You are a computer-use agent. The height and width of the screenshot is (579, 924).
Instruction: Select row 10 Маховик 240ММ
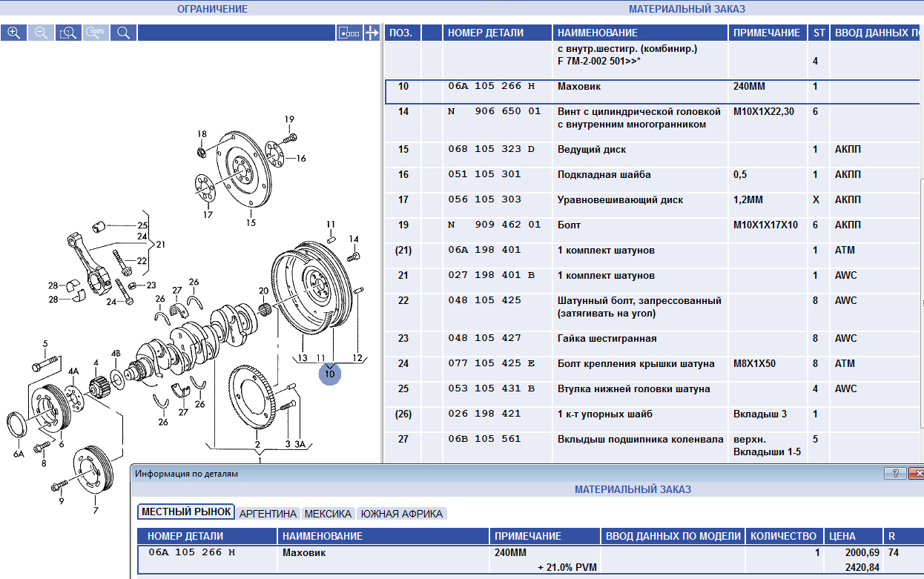tap(654, 92)
